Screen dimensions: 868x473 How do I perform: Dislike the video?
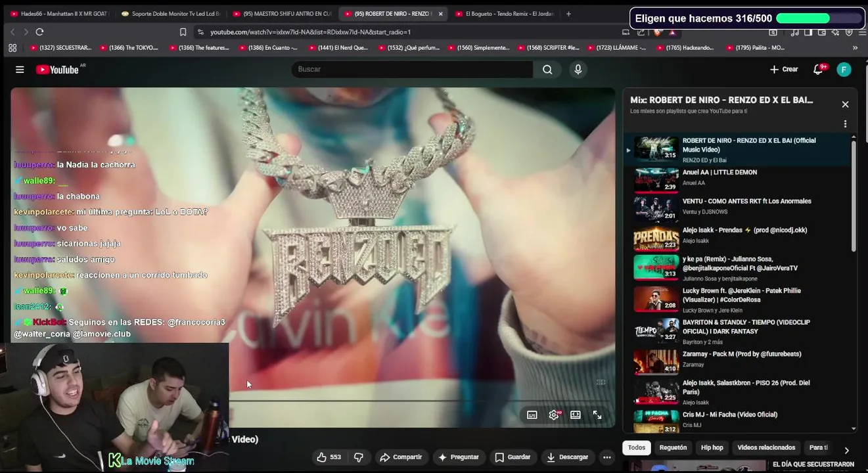(359, 457)
